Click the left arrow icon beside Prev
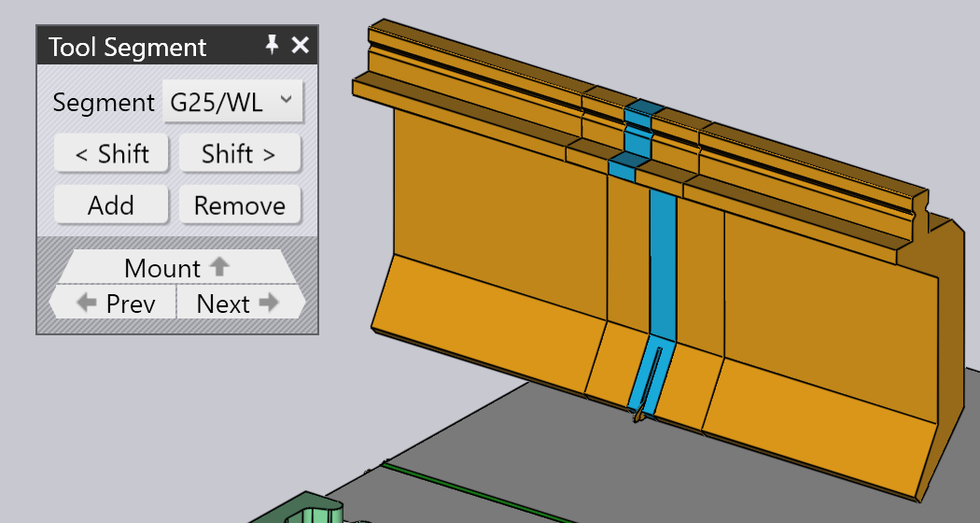The width and height of the screenshot is (980, 523). [87, 303]
